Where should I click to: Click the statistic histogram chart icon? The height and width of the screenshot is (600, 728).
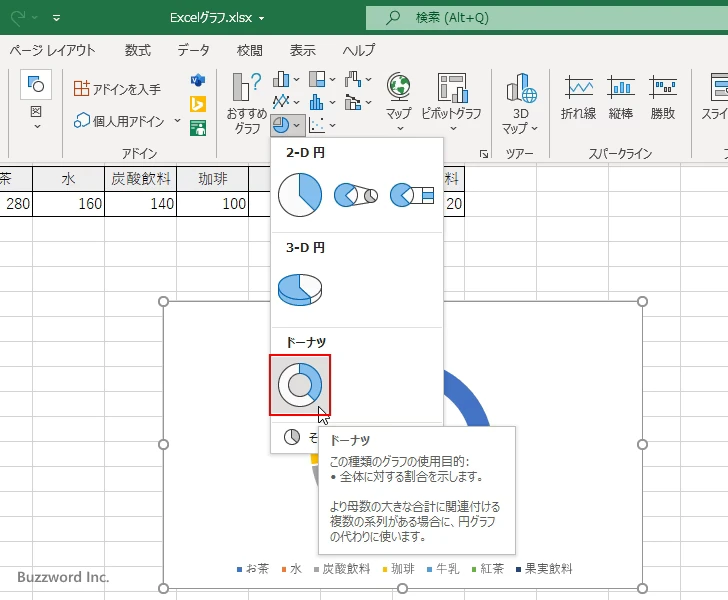pos(317,102)
